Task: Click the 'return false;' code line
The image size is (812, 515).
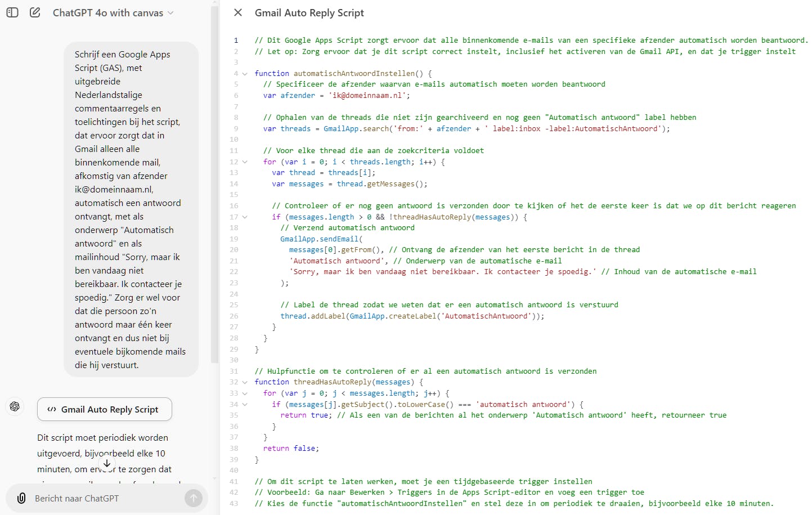Action: point(291,448)
